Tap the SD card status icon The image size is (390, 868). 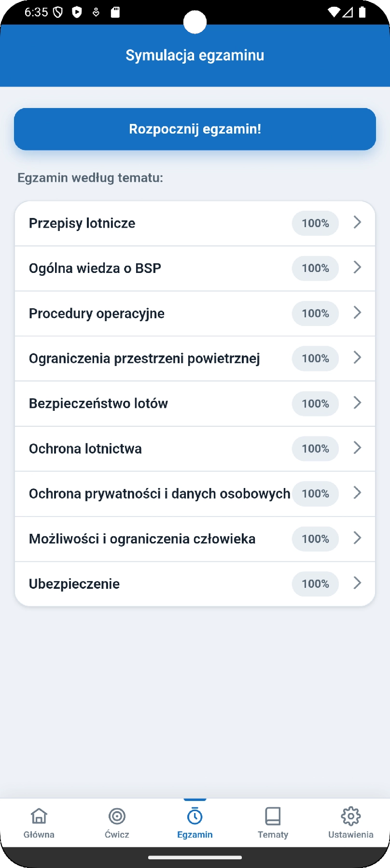point(115,12)
